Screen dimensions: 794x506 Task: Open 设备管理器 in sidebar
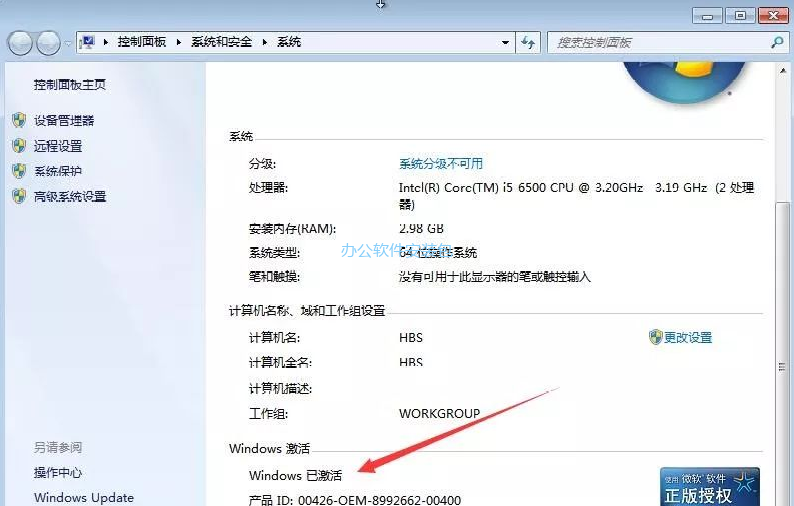click(64, 121)
